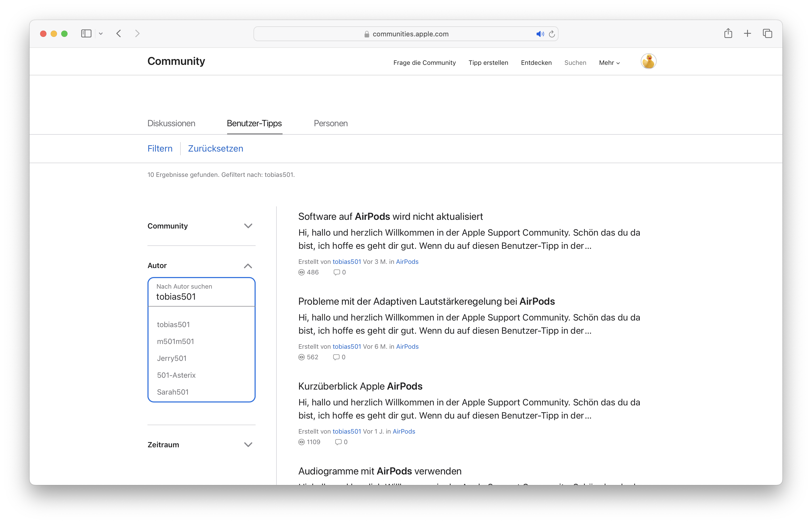Image resolution: width=812 pixels, height=524 pixels.
Task: Go back with the browser back arrow
Action: pyautogui.click(x=119, y=33)
